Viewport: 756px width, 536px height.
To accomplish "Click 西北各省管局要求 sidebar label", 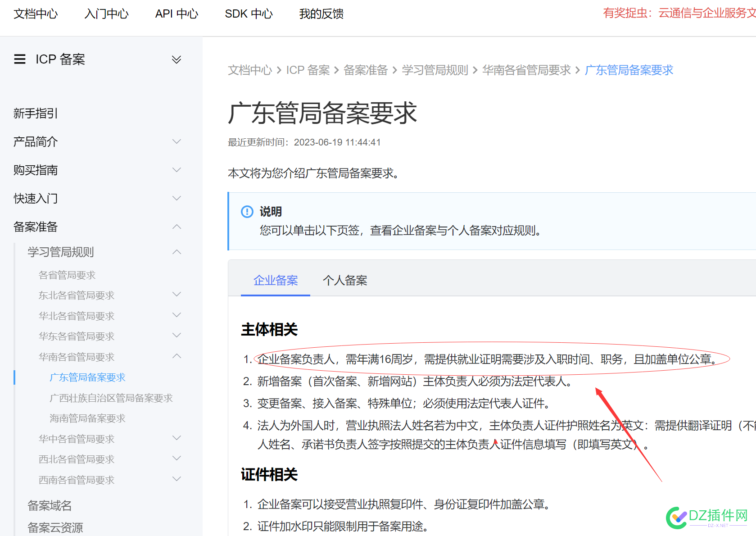I will (77, 459).
